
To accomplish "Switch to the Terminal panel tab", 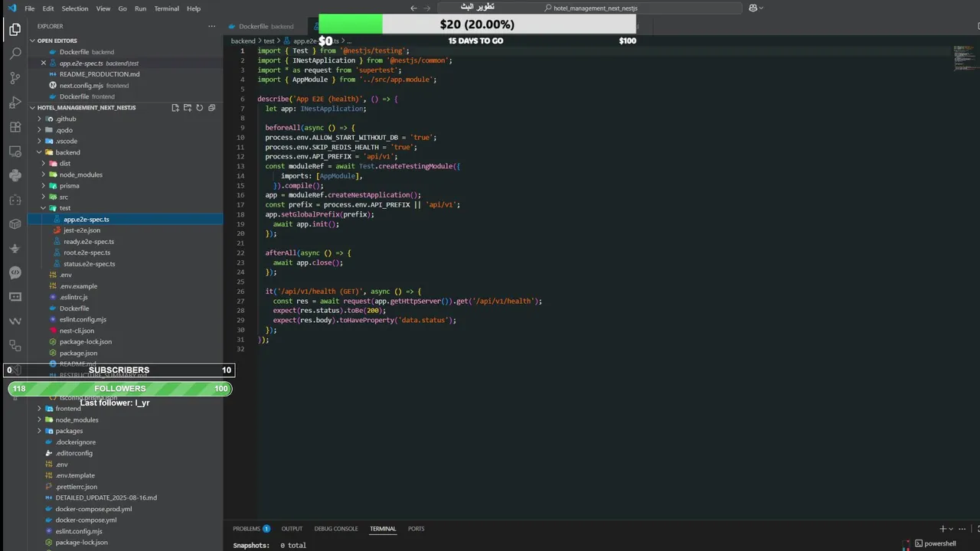I will point(383,529).
